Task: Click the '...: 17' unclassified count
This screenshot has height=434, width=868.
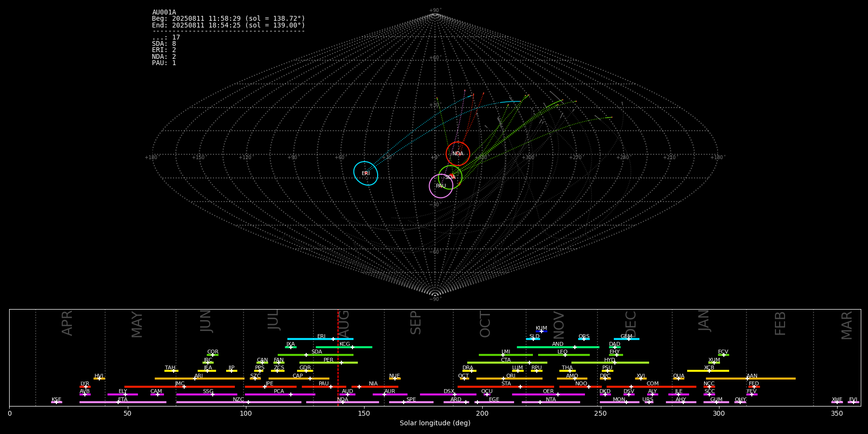Action: (166, 38)
